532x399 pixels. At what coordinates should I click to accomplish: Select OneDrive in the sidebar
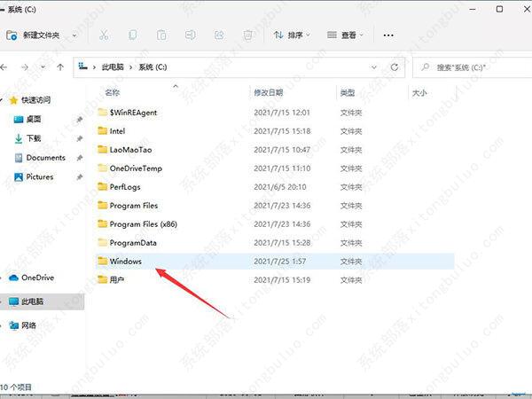pos(36,278)
